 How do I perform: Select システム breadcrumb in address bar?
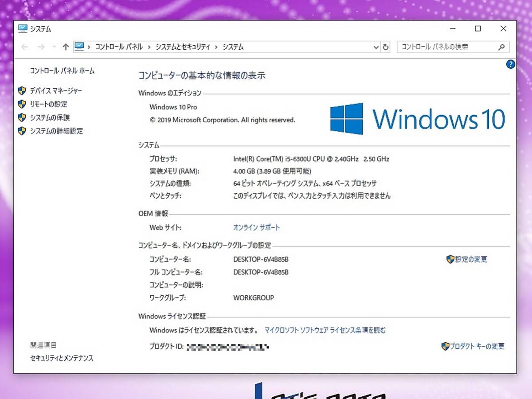[233, 47]
